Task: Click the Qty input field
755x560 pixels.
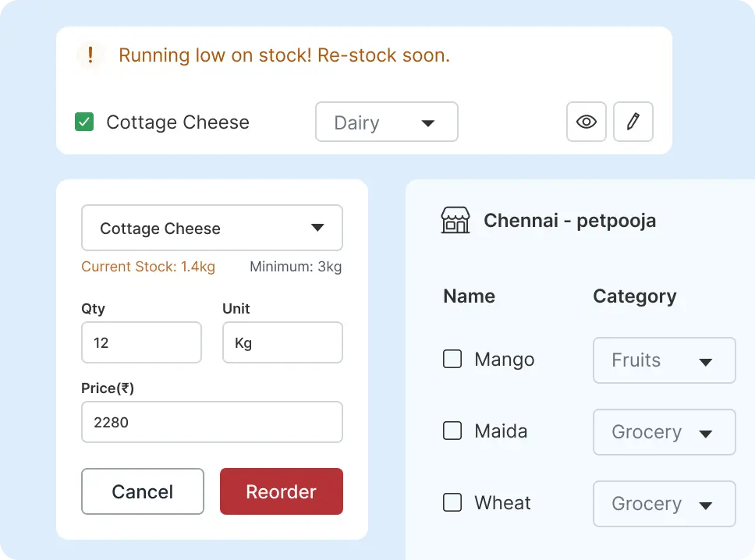Action: pos(141,342)
